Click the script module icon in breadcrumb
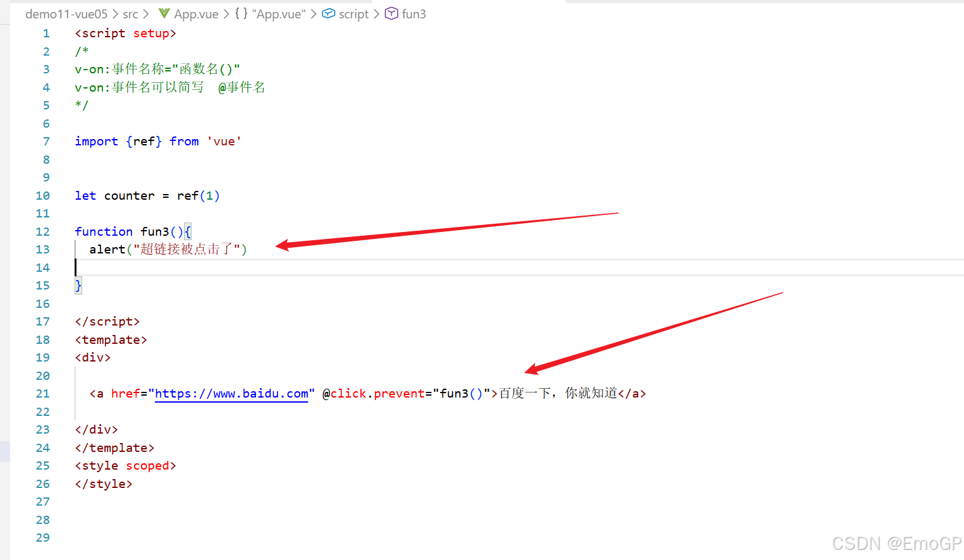 (x=329, y=13)
